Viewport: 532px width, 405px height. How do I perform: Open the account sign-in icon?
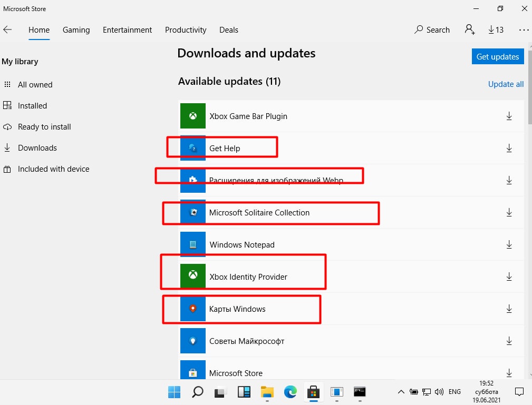coord(470,29)
